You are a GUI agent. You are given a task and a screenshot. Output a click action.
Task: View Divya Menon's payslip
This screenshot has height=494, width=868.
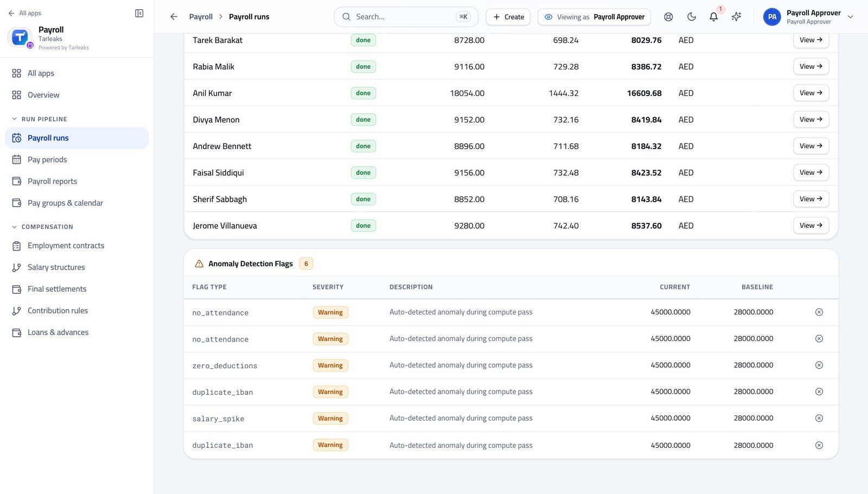pyautogui.click(x=811, y=120)
